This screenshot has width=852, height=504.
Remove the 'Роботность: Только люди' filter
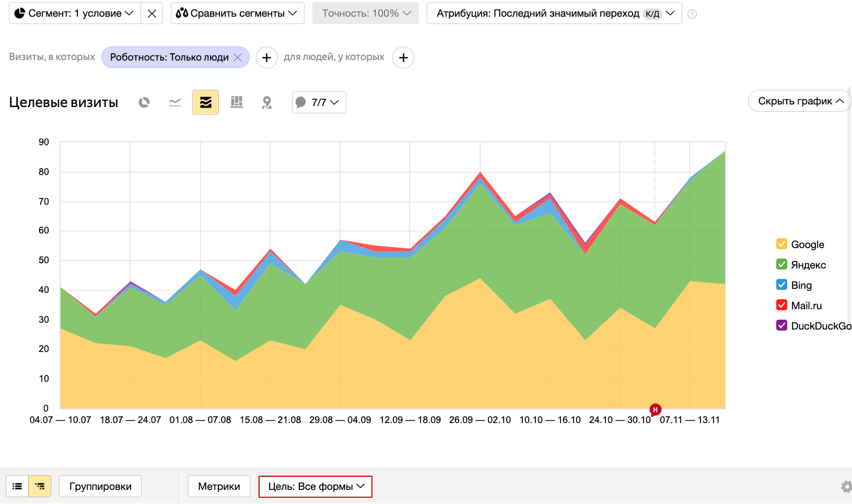point(238,57)
